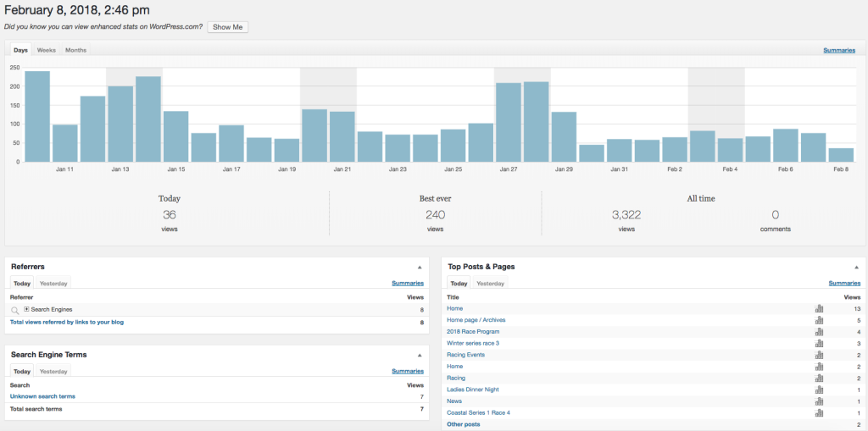Viewport: 868px width, 431px height.
Task: Switch the chart to the Months tab
Action: click(x=75, y=50)
